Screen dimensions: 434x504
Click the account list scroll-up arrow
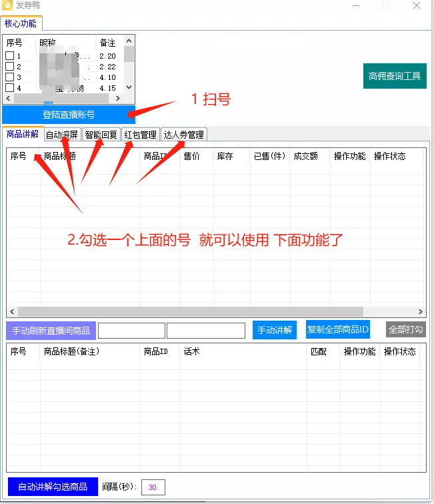click(129, 41)
